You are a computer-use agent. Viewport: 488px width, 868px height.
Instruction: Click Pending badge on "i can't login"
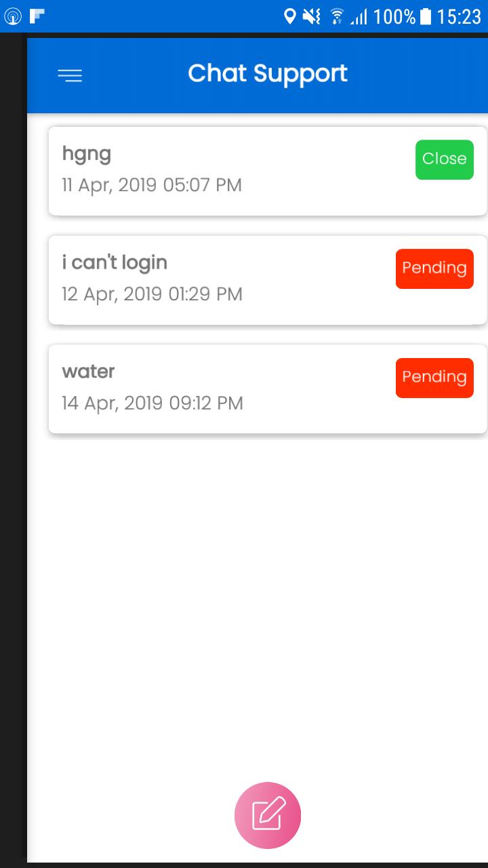[x=434, y=269]
